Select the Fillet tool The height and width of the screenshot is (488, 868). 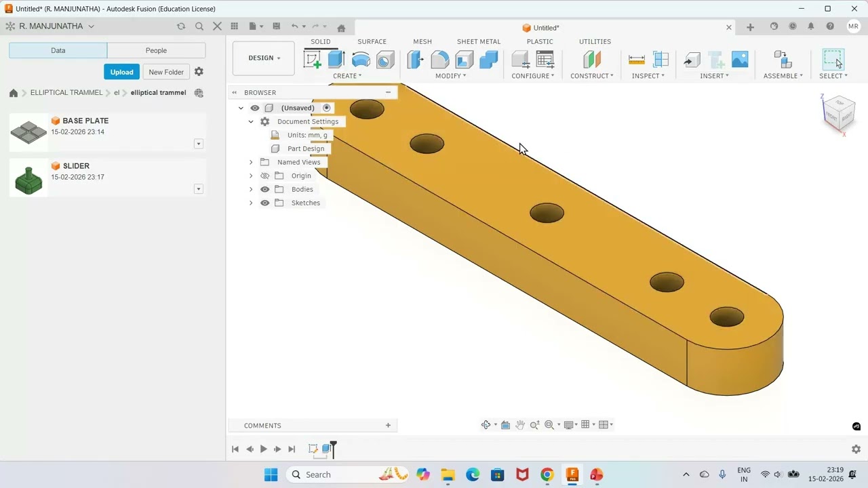click(x=439, y=60)
